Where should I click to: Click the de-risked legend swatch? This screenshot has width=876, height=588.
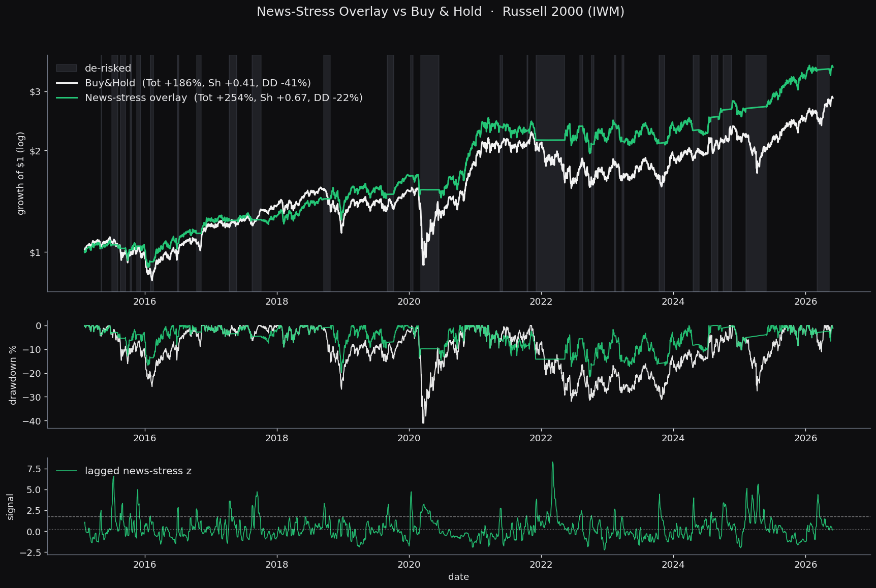click(x=67, y=68)
